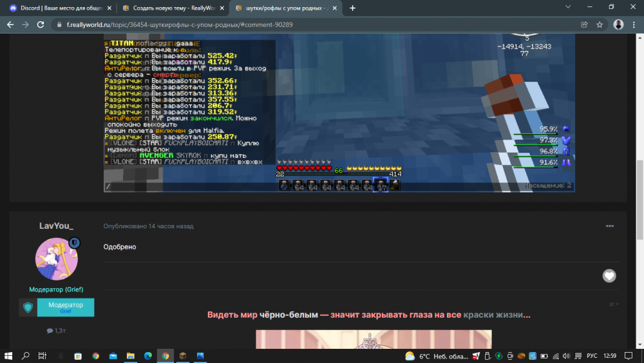The height and width of the screenshot is (363, 644).
Task: Open the Windows notification center
Action: (x=629, y=356)
